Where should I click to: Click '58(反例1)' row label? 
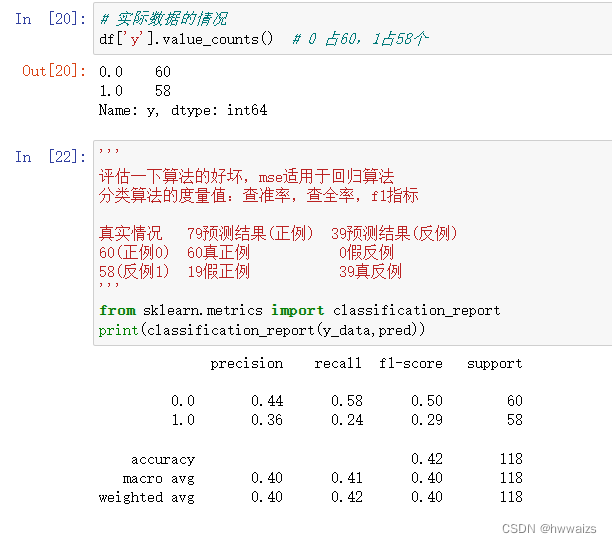[134, 272]
